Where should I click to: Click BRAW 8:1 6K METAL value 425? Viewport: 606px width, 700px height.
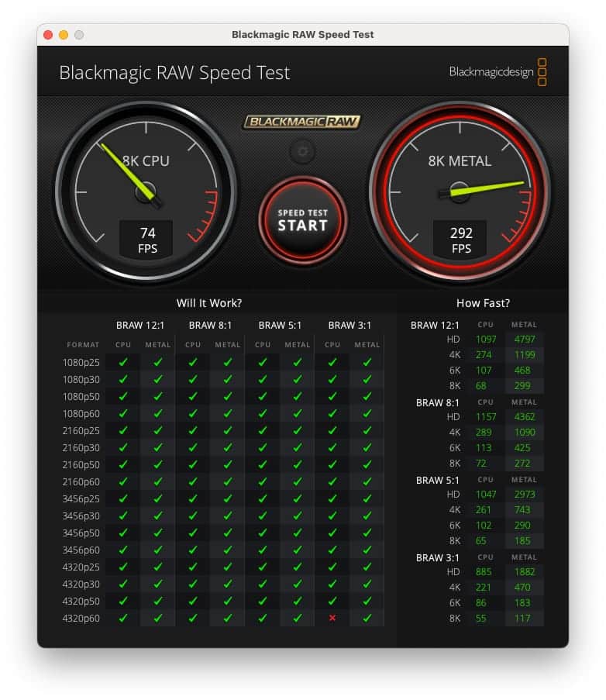click(522, 448)
